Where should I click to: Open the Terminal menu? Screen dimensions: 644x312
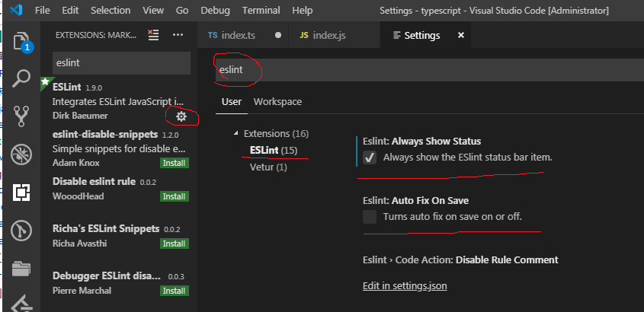pos(261,11)
